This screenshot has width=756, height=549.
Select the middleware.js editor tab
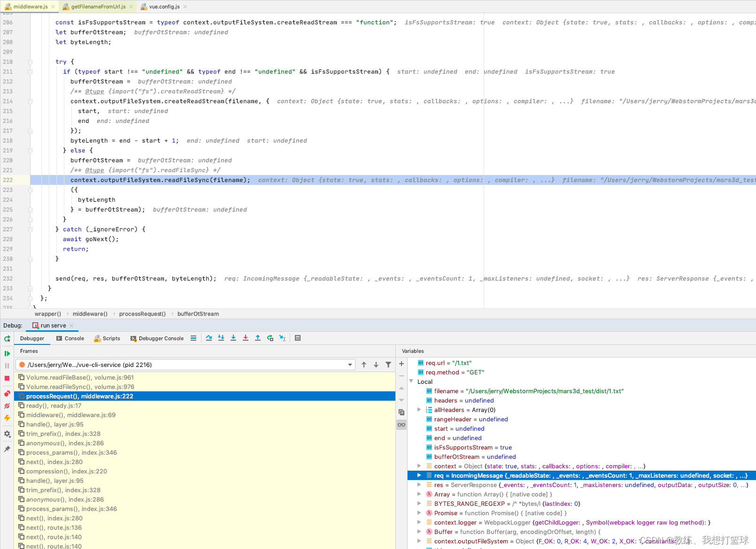point(31,7)
